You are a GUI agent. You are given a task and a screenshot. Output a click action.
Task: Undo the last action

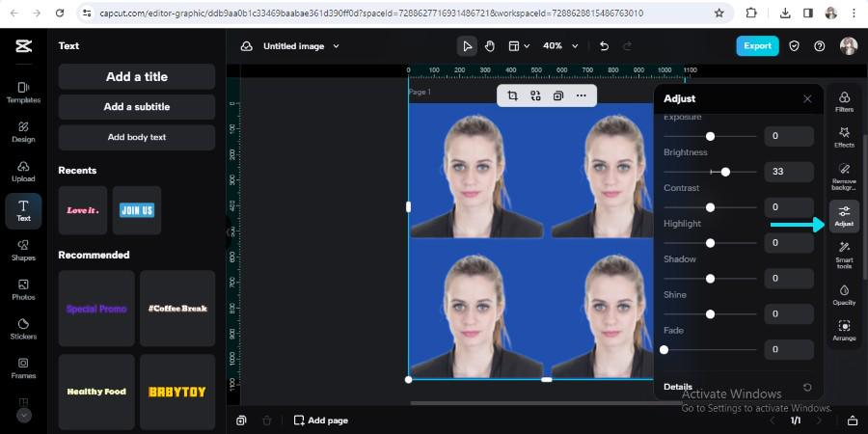(604, 46)
